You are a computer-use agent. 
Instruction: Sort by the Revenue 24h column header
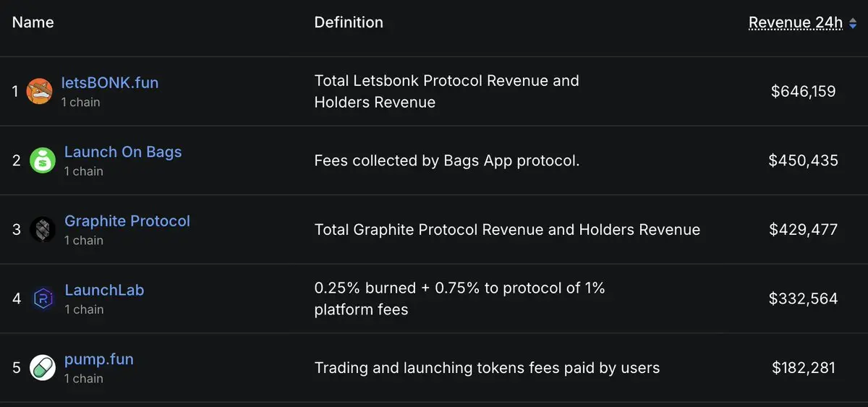tap(796, 22)
